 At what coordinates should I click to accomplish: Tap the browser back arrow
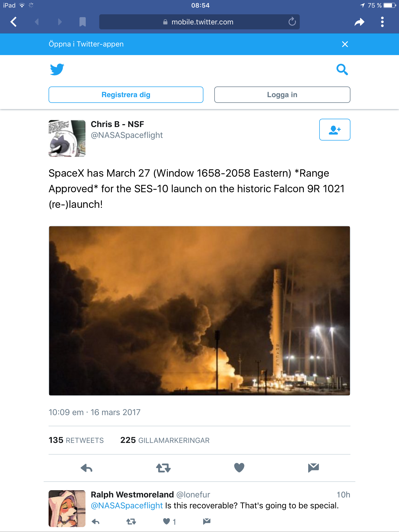pyautogui.click(x=14, y=22)
